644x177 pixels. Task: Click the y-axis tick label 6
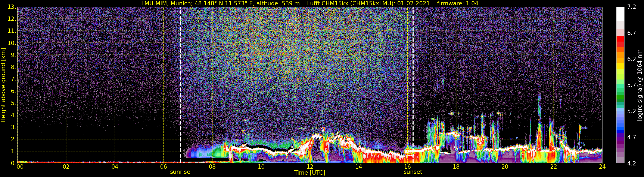point(13,91)
